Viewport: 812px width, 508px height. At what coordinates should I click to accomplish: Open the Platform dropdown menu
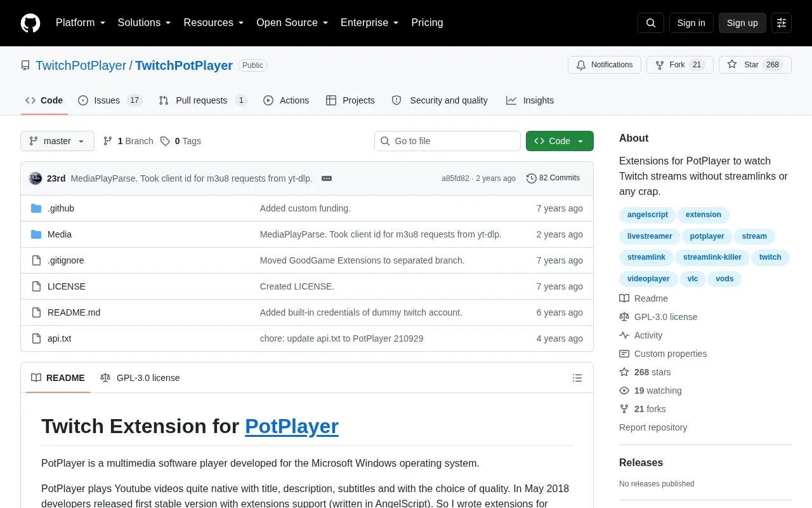click(81, 23)
